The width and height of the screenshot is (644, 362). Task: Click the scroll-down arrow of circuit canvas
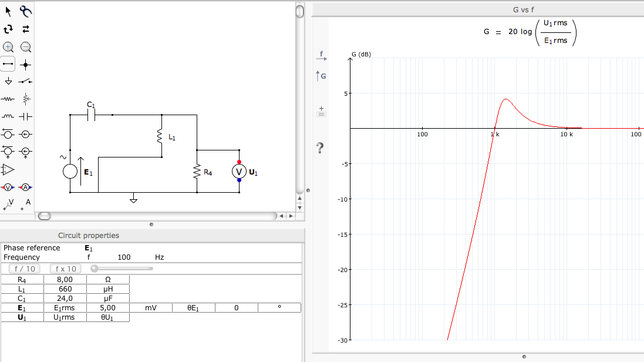click(300, 207)
